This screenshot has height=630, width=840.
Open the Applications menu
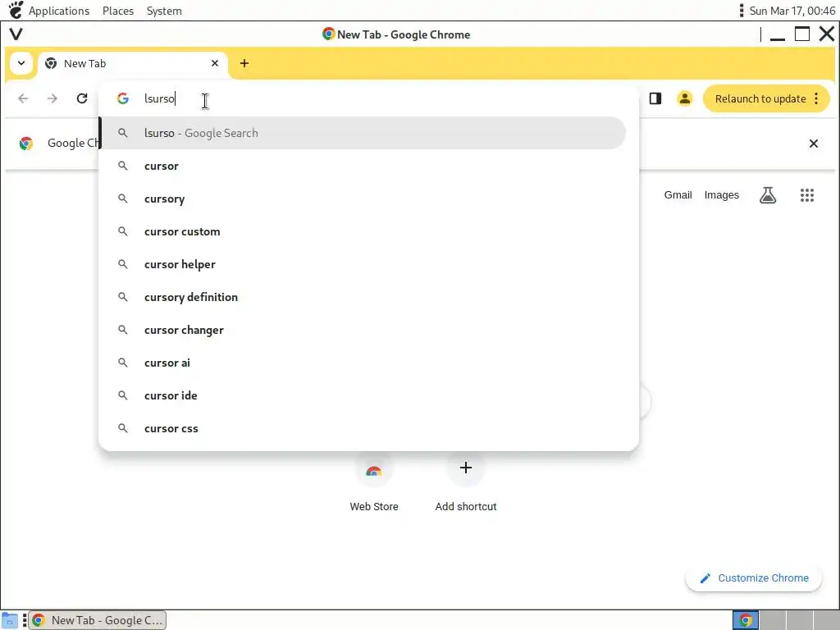59,11
